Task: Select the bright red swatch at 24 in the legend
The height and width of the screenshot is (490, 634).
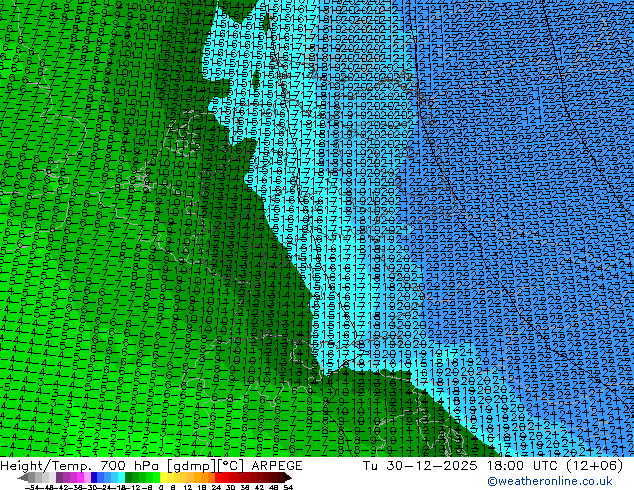Action: (218, 477)
